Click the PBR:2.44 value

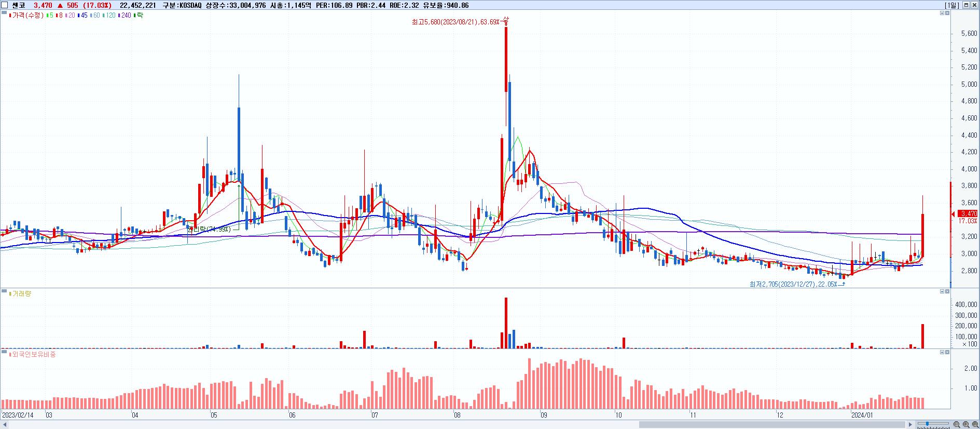pyautogui.click(x=371, y=5)
